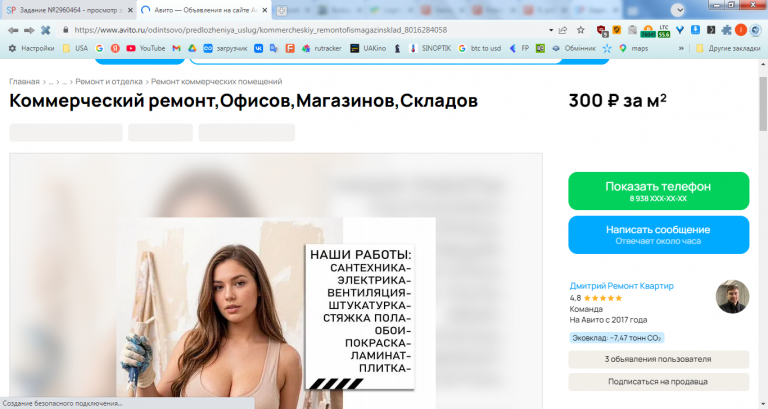Expand the USA bookmarks folder

point(75,48)
